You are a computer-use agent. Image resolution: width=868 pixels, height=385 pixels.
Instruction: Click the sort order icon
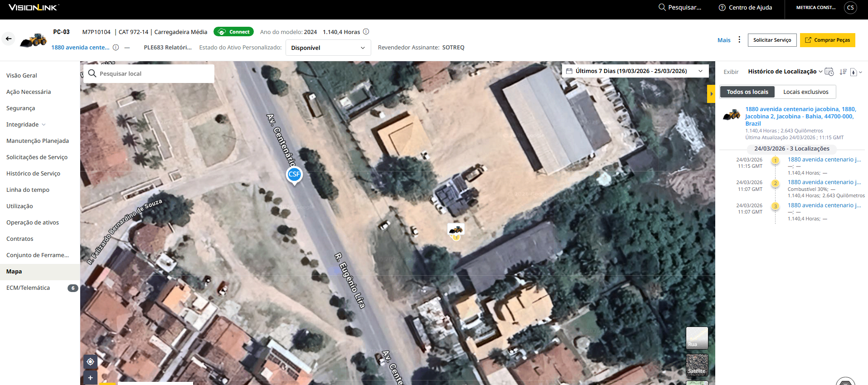click(843, 72)
